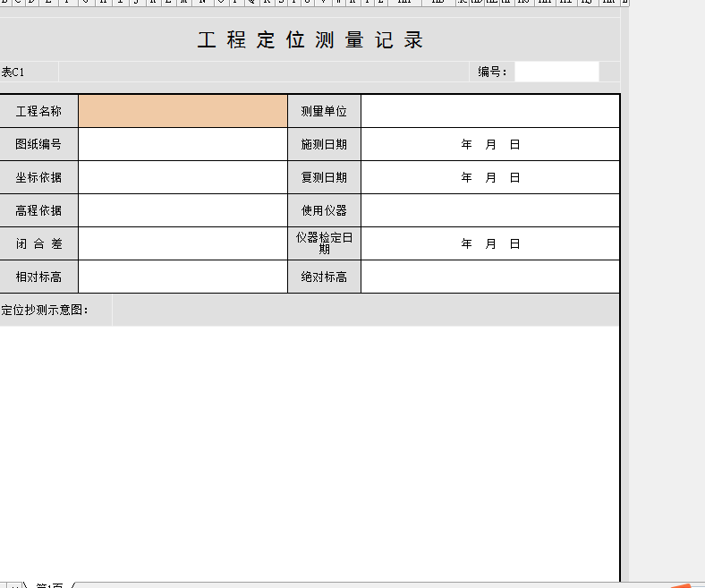This screenshot has height=588, width=705.
Task: Select the 工程名称 label cell
Action: (38, 111)
